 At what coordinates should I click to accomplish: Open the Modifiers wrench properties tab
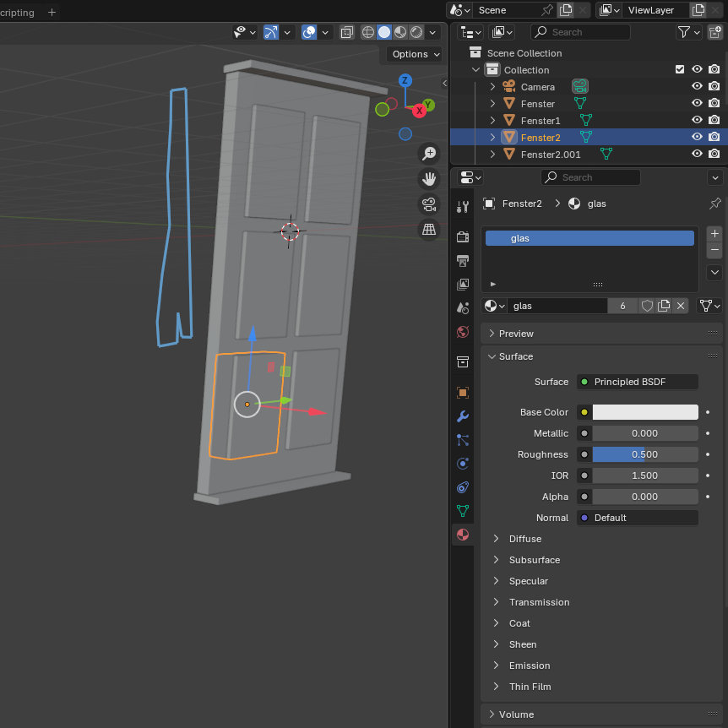coord(463,416)
